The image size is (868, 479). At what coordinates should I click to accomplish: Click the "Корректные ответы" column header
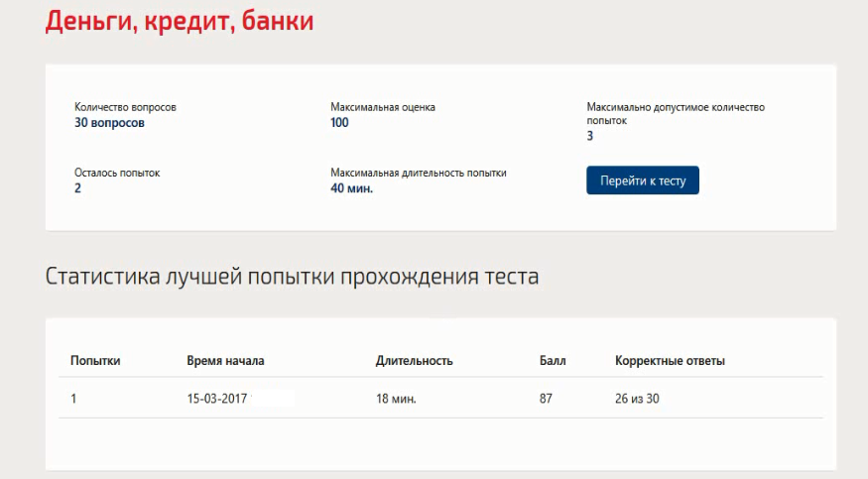pyautogui.click(x=670, y=361)
